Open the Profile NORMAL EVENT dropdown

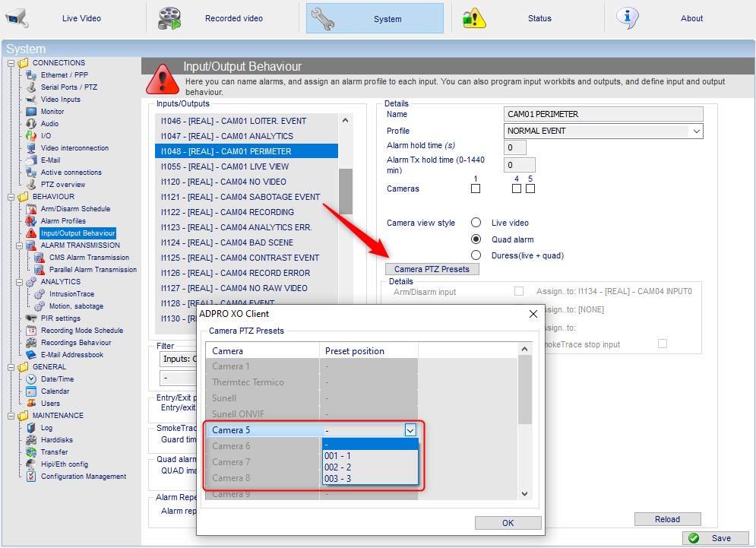(x=603, y=131)
